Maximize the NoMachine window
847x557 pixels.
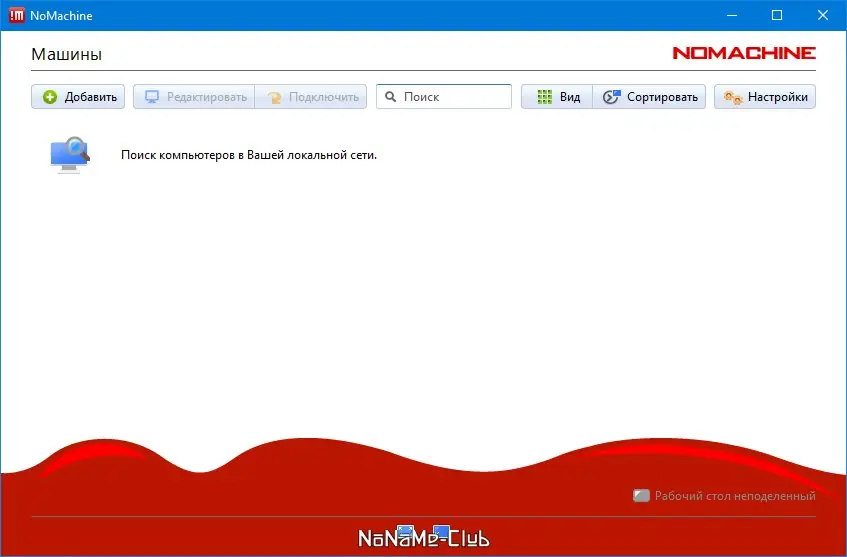point(777,15)
